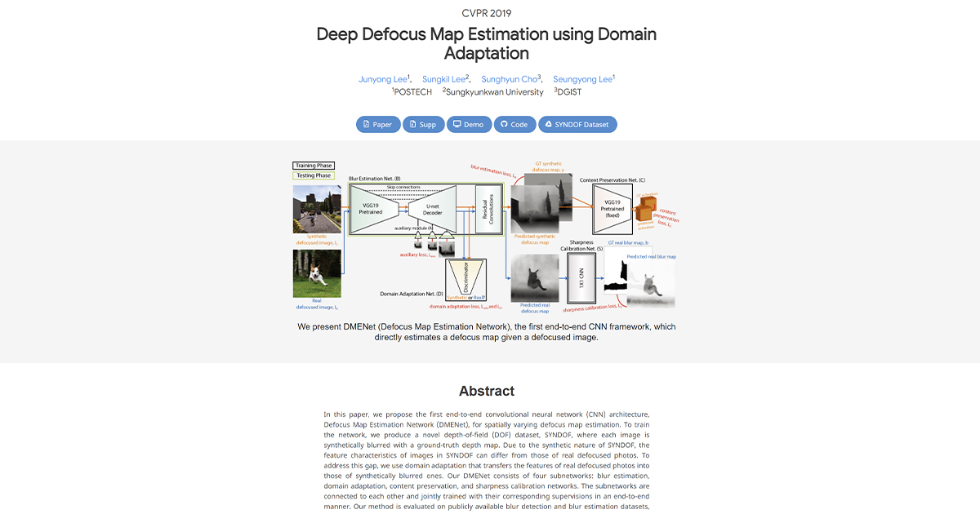Click the document icon on the Supp button
The width and height of the screenshot is (980, 514).
412,124
